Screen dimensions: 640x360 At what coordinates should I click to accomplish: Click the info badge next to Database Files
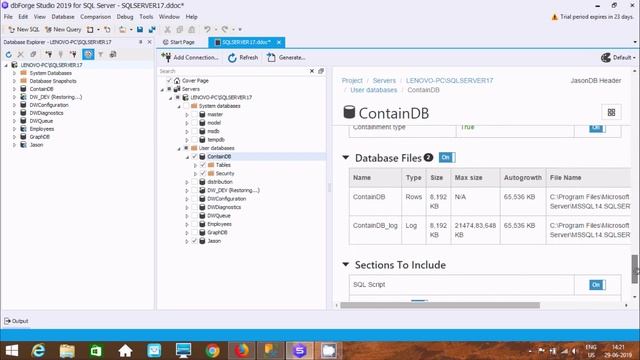pyautogui.click(x=428, y=157)
